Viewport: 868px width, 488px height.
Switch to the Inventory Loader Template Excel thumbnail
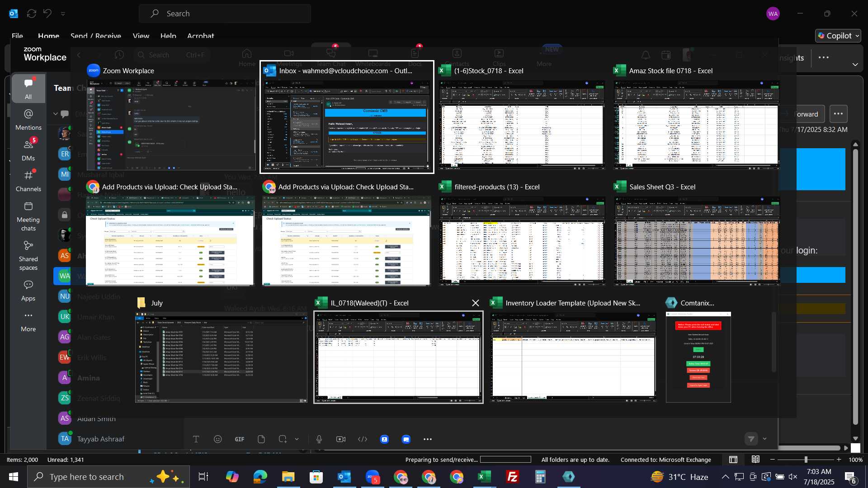(574, 357)
